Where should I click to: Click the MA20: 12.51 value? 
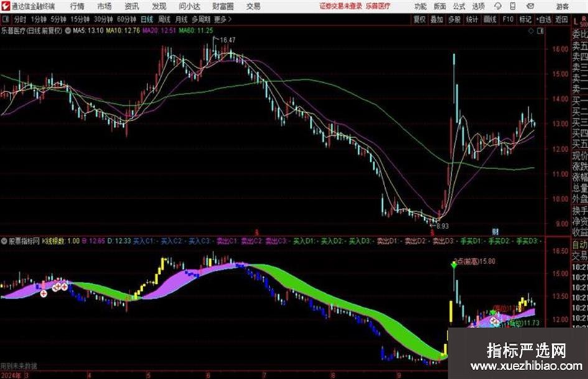click(x=159, y=30)
